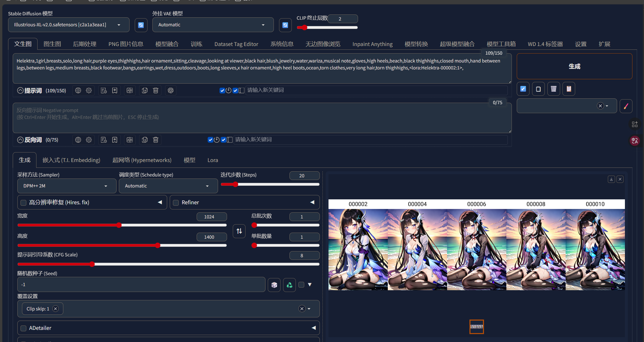Clear the positive prompt with its trash icon

[x=156, y=91]
